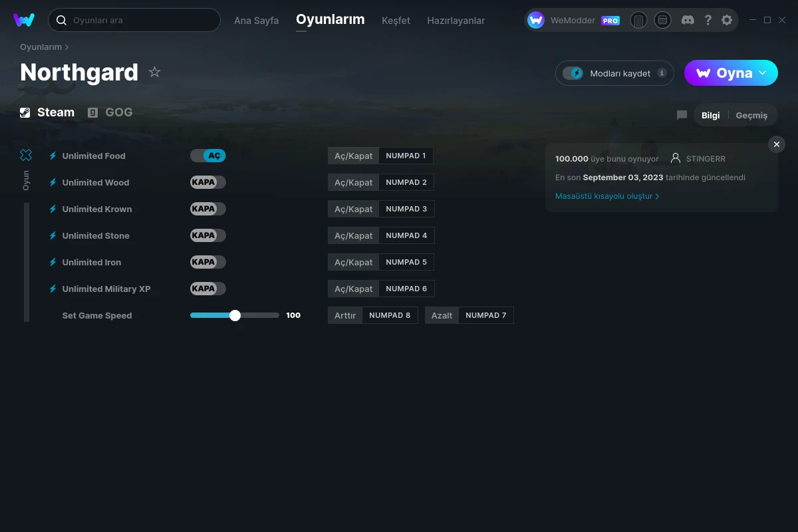The height and width of the screenshot is (532, 798).
Task: Select the Oyunlarım tab
Action: 331,19
